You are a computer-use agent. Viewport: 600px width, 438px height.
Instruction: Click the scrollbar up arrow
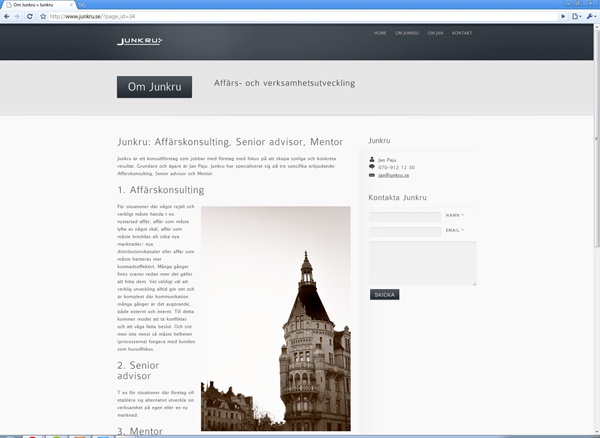click(x=597, y=27)
